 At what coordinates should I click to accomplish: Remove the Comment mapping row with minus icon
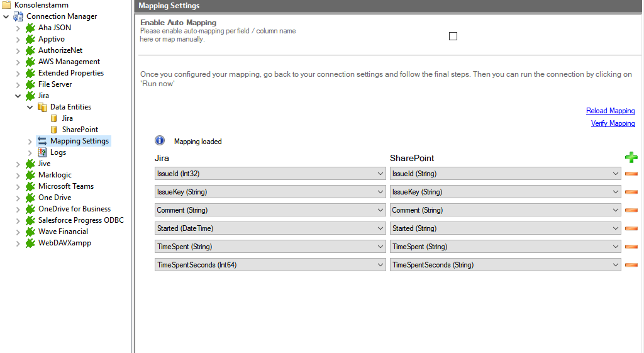tap(631, 210)
